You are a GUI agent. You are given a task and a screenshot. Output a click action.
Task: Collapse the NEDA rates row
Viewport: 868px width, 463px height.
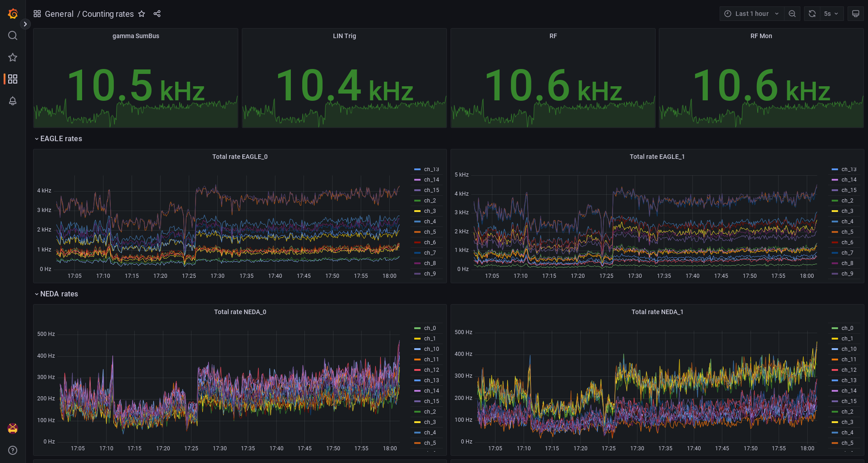tap(56, 294)
